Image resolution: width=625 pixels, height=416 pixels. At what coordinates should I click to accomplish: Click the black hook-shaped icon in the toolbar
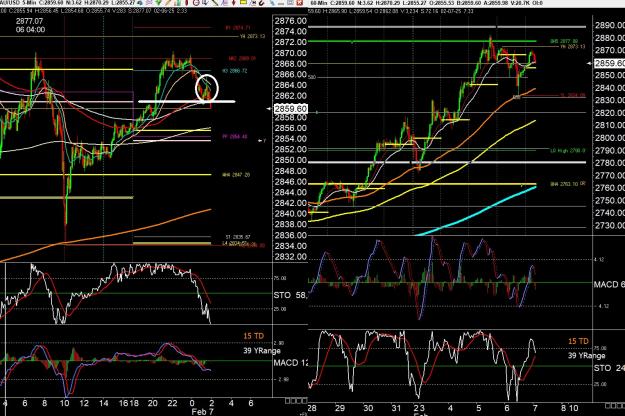click(261, 3)
